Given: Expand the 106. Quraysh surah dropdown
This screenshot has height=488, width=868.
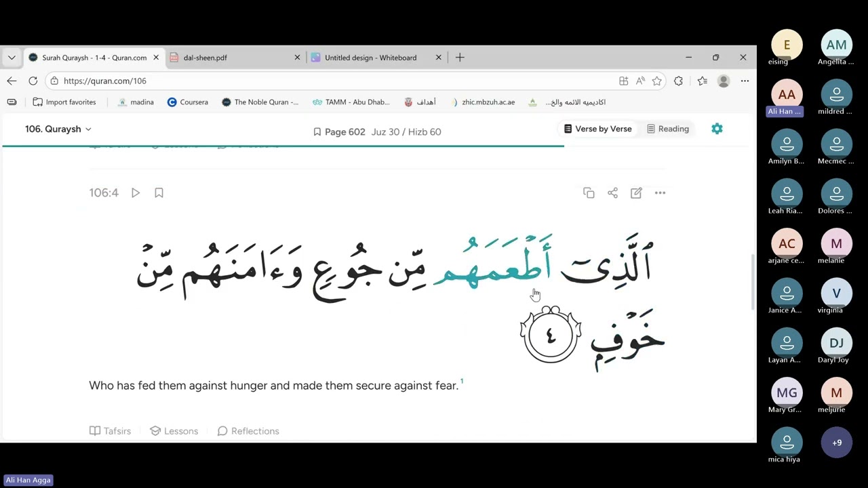Looking at the screenshot, I should click(58, 129).
